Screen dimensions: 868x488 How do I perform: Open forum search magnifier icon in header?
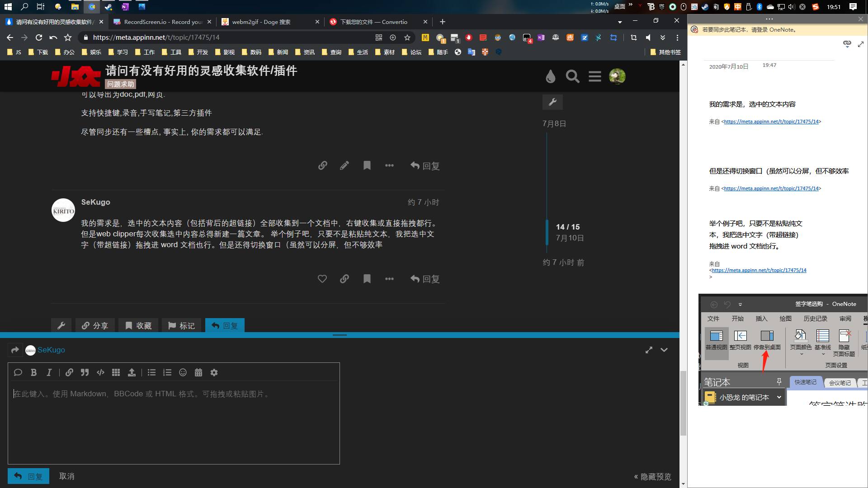pos(572,76)
